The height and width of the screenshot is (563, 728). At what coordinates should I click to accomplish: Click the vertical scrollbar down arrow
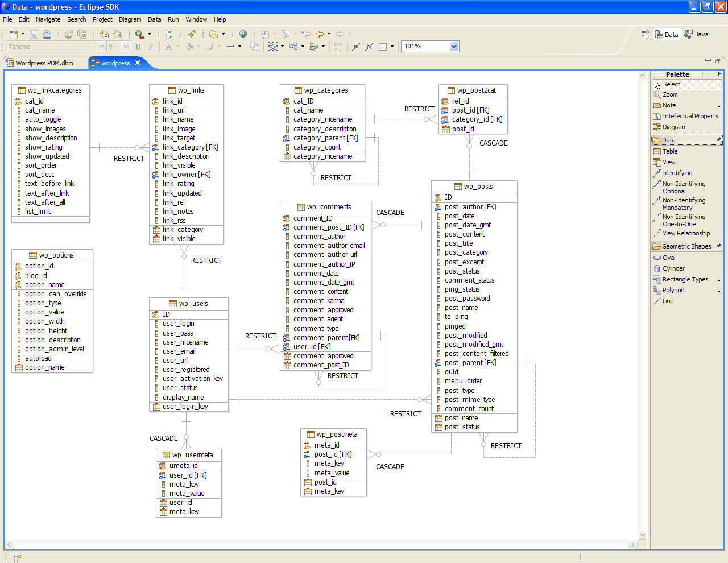(x=643, y=535)
